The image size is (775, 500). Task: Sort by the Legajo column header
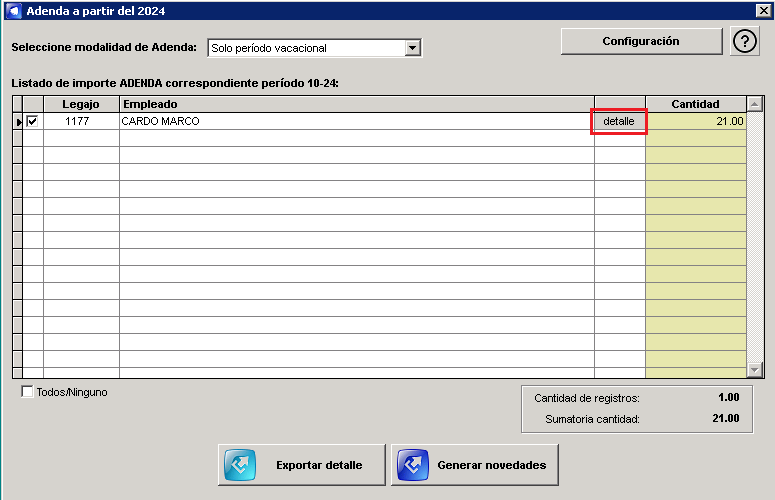(81, 104)
